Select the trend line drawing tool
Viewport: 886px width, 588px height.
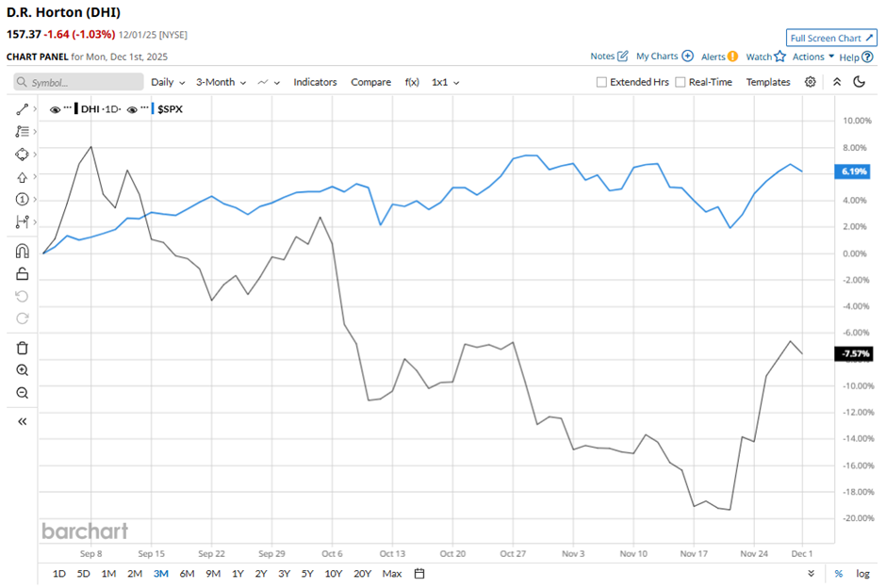pos(23,109)
